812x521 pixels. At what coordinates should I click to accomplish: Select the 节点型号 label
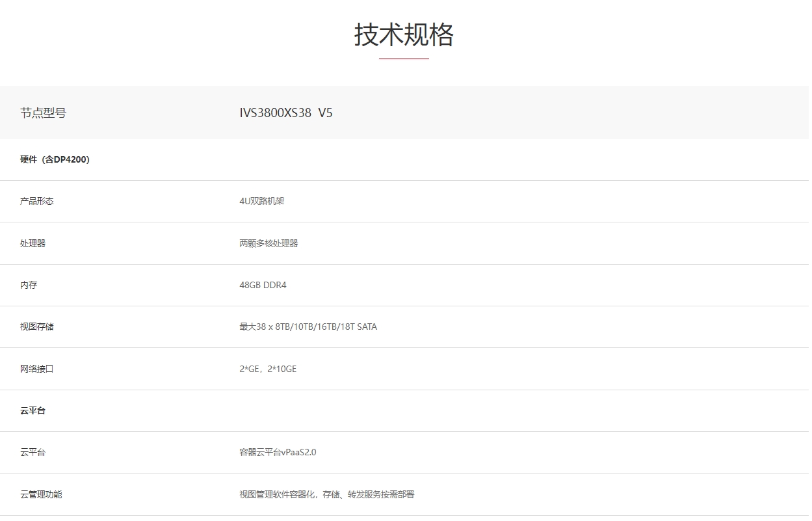pos(43,113)
